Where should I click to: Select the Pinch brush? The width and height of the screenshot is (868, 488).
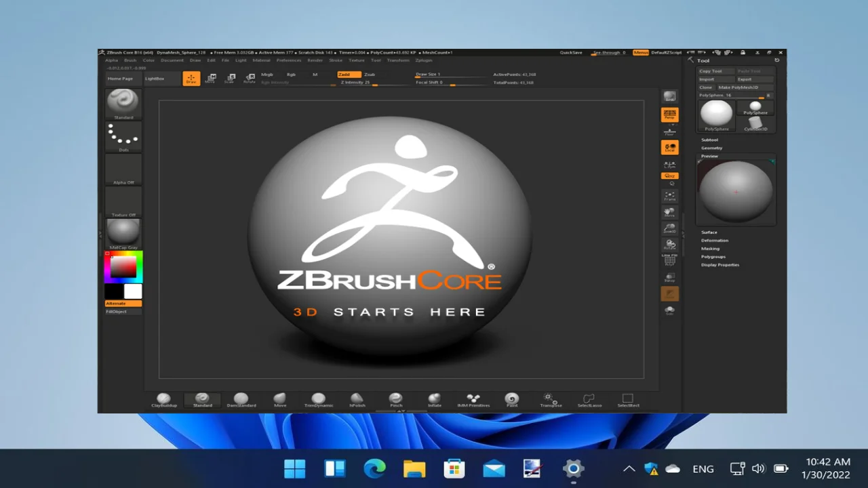pyautogui.click(x=396, y=400)
